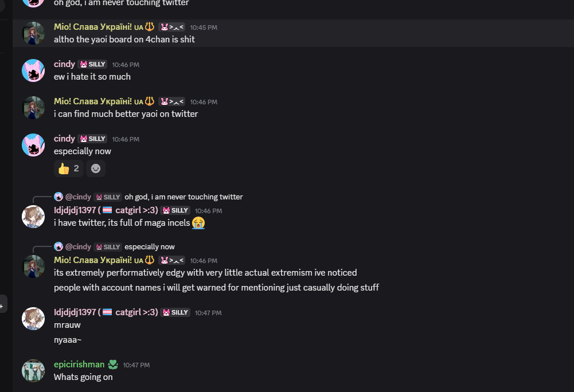The image size is (574, 392).
Task: Open the epicirishman username profile
Action: tap(79, 364)
